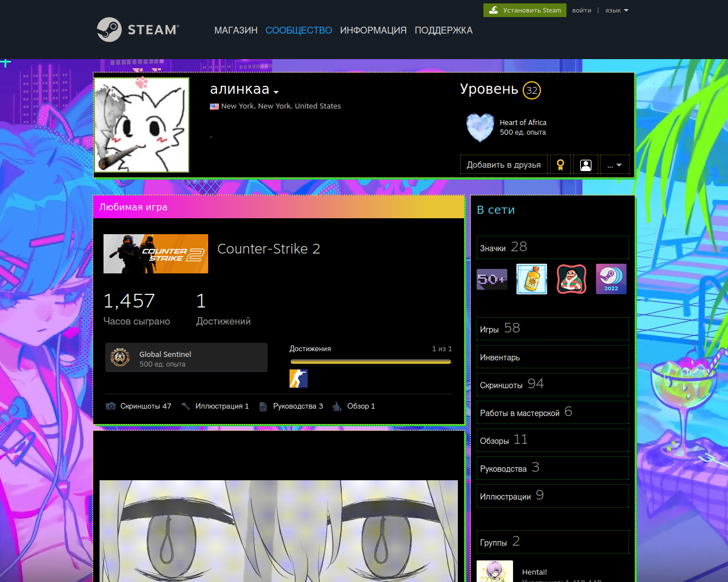728x582 pixels.
Task: Click the profile card icon button
Action: 586,165
